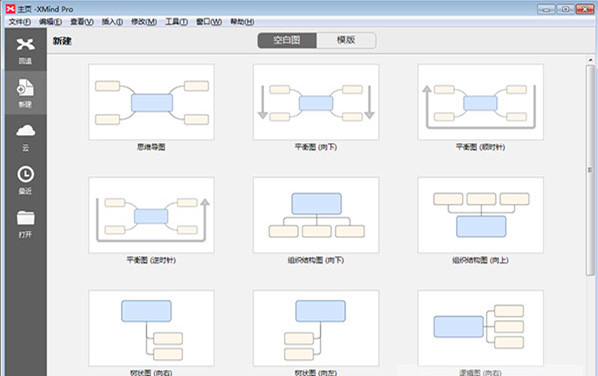Choose the 组织结构图 (向上) thumbnail

(x=481, y=215)
